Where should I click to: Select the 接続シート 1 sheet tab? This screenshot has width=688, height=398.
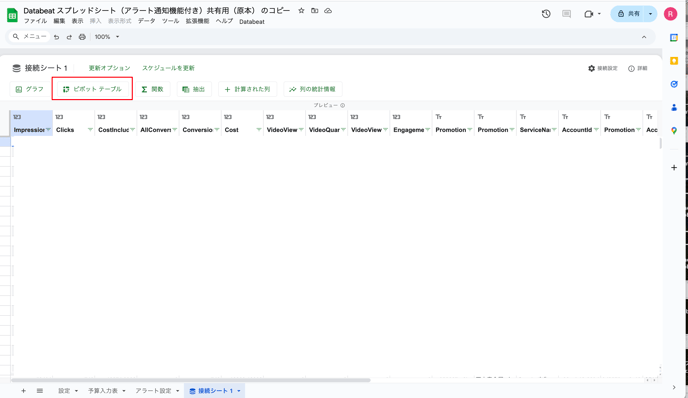(x=215, y=391)
